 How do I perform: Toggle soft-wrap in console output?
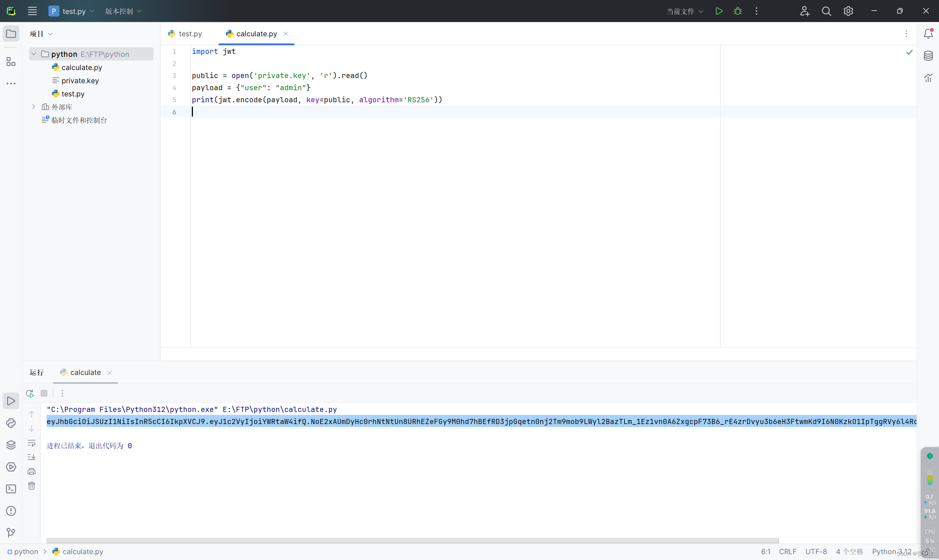coord(32,443)
